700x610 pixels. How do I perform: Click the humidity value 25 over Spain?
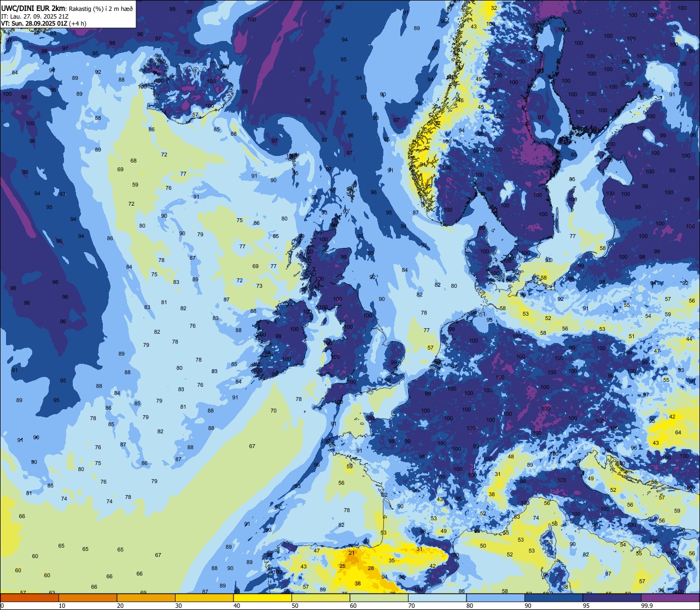pyautogui.click(x=342, y=566)
